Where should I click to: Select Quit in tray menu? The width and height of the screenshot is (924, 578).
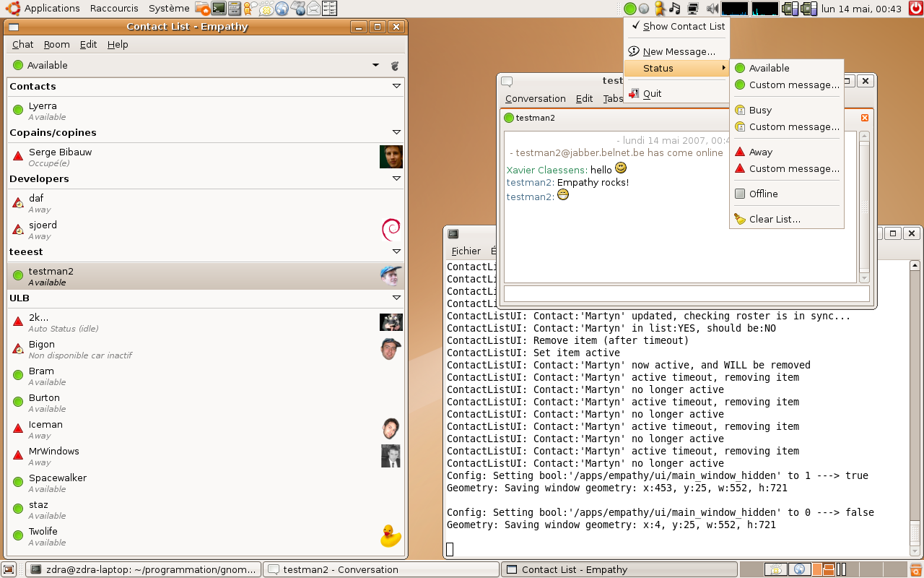(676, 94)
